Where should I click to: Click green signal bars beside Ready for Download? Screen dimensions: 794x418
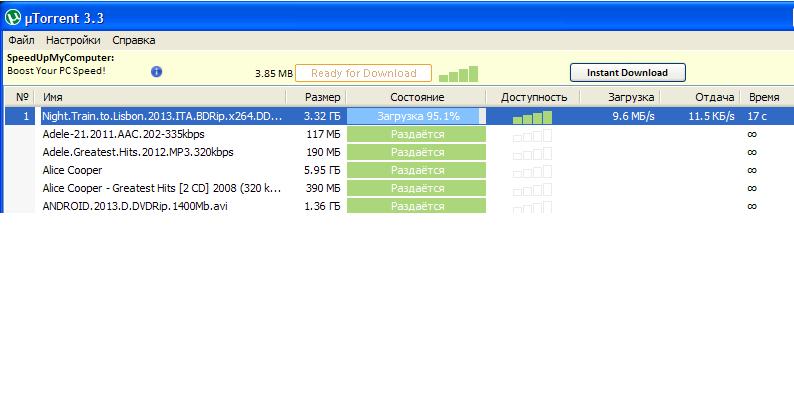[x=459, y=73]
